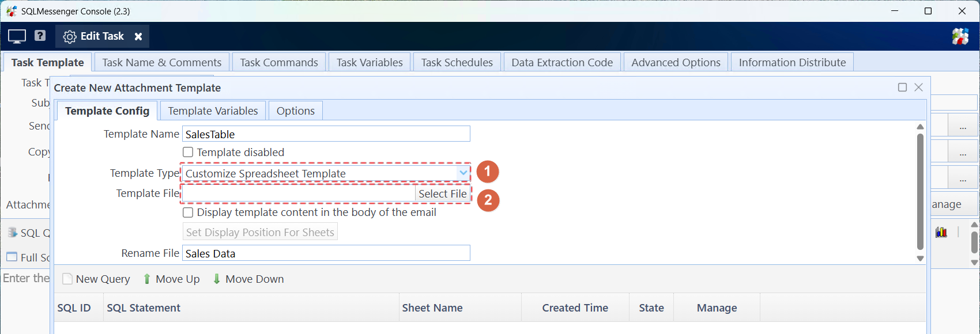
Task: Open the Task Schedules tab
Action: tap(457, 62)
